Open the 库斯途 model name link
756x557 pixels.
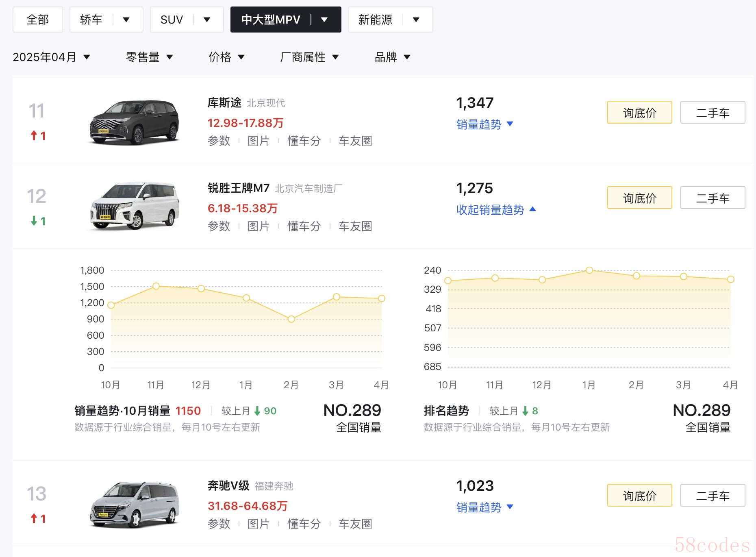coord(224,103)
